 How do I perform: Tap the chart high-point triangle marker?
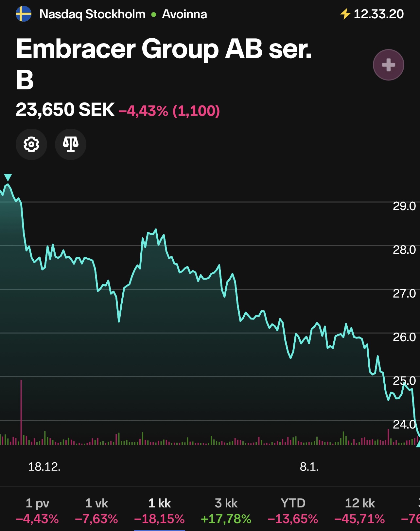pyautogui.click(x=8, y=177)
